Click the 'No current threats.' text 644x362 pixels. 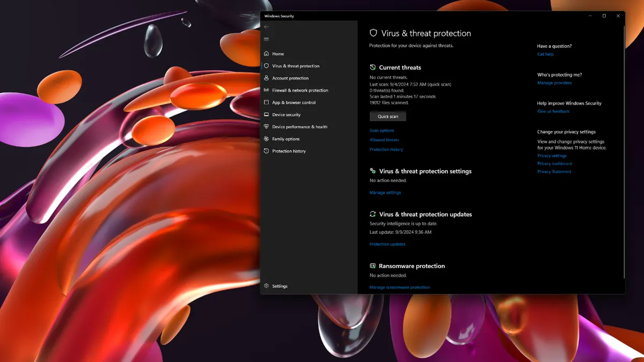389,78
